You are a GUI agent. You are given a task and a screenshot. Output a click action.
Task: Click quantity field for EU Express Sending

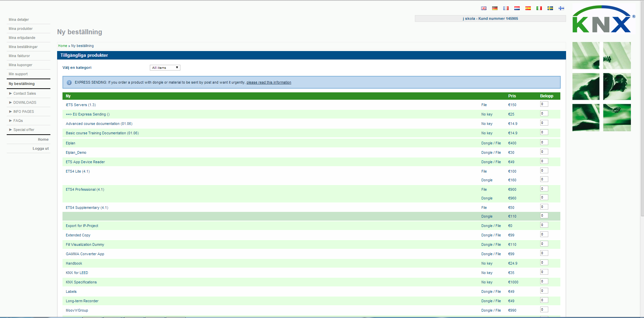coord(544,113)
